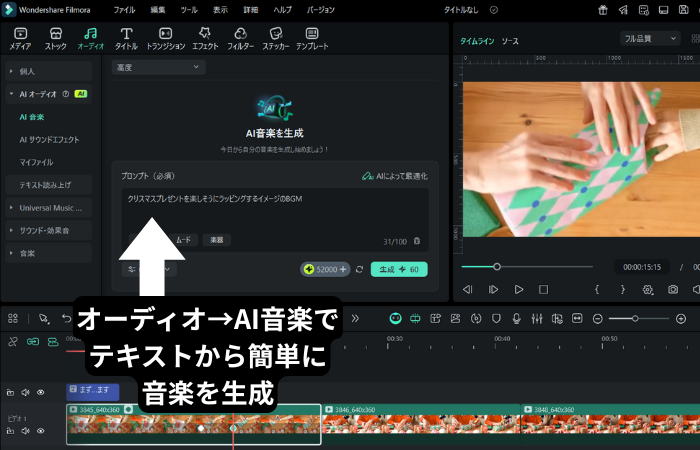The width and height of the screenshot is (700, 450).
Task: Click the preview progress slider handle
Action: (x=496, y=267)
